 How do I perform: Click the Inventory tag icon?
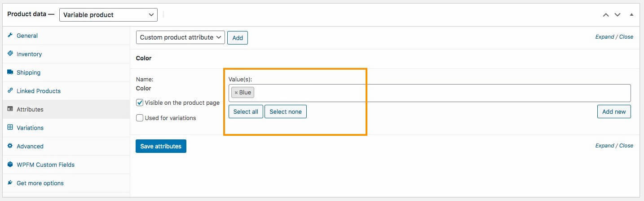point(10,54)
